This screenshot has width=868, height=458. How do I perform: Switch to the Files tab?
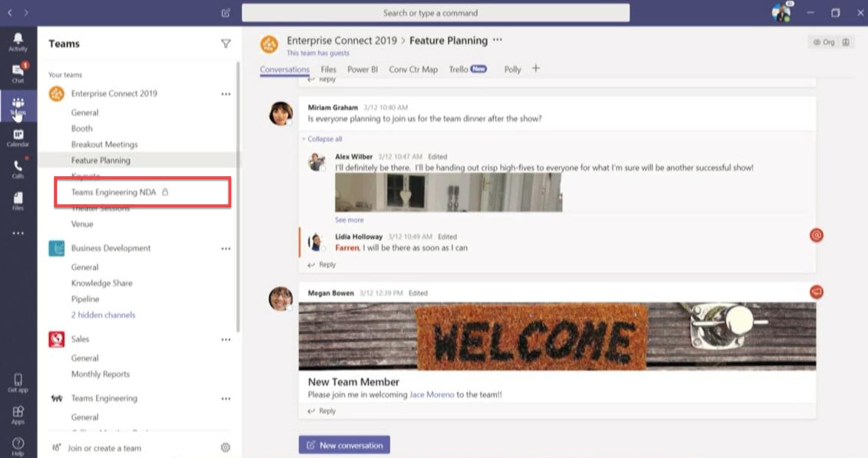328,70
